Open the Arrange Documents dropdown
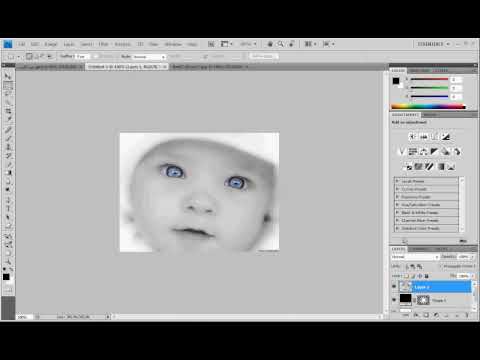Image resolution: width=480 pixels, height=360 pixels. [310, 44]
